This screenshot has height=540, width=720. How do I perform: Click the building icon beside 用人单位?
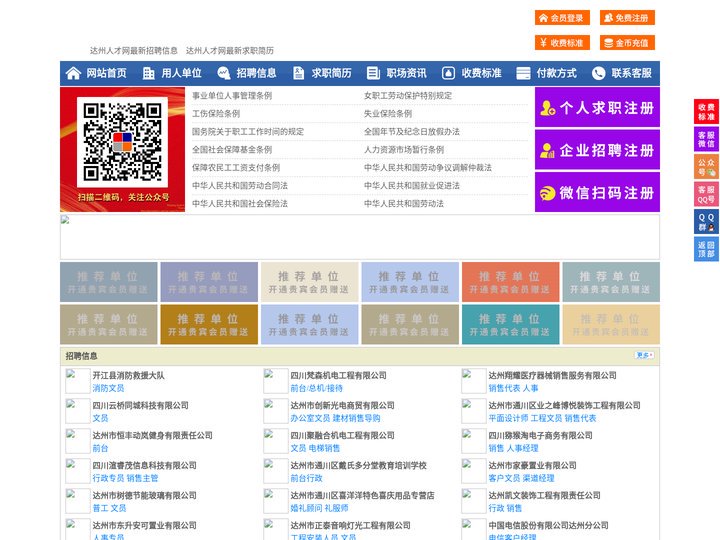pos(148,73)
